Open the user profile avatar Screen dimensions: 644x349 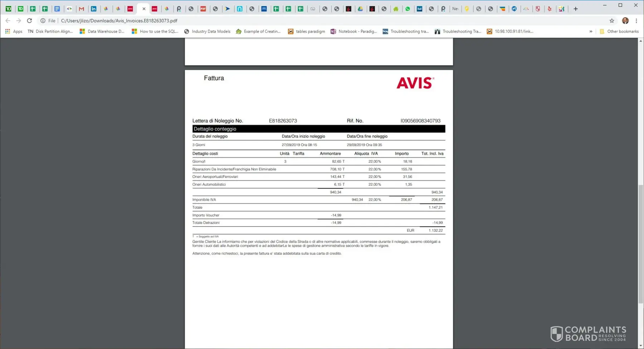point(625,21)
